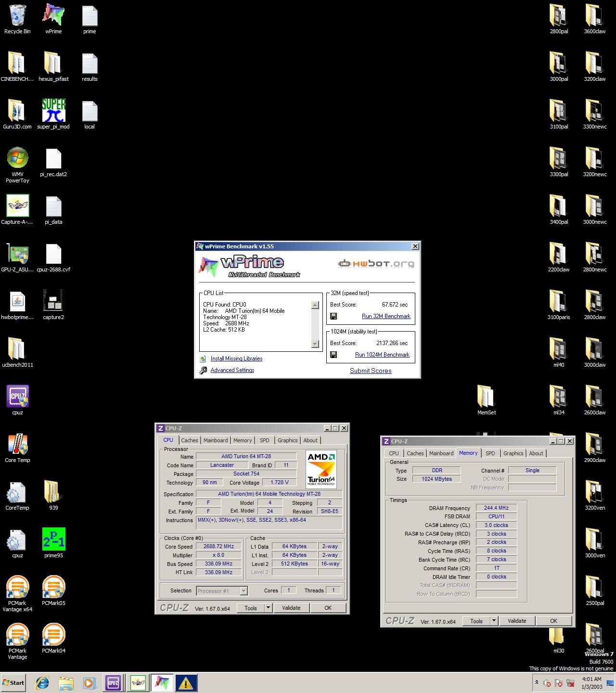Click the save icon under 32M Best Score
Viewport: 616px width, 693px height.
coord(334,316)
